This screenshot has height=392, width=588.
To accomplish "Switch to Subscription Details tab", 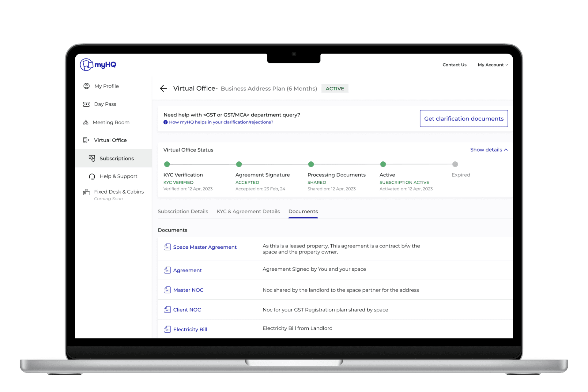I will tap(183, 211).
